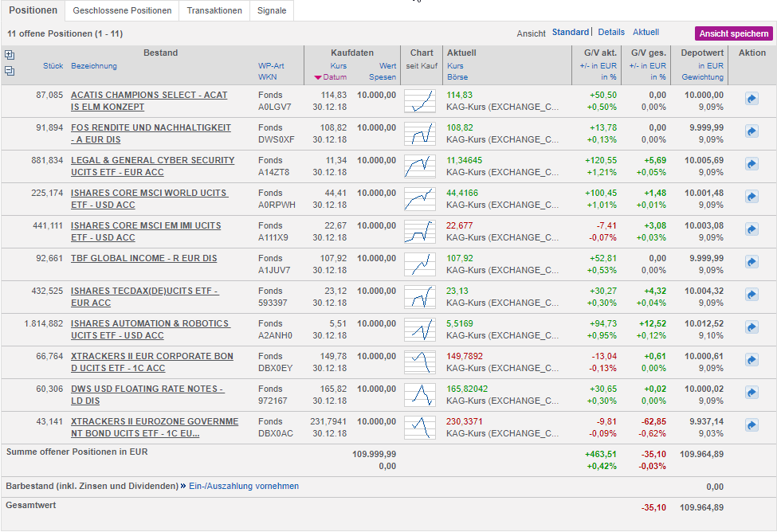This screenshot has width=777, height=532.
Task: Click Ein-/Auszahlung vornehmen link
Action: (243, 486)
